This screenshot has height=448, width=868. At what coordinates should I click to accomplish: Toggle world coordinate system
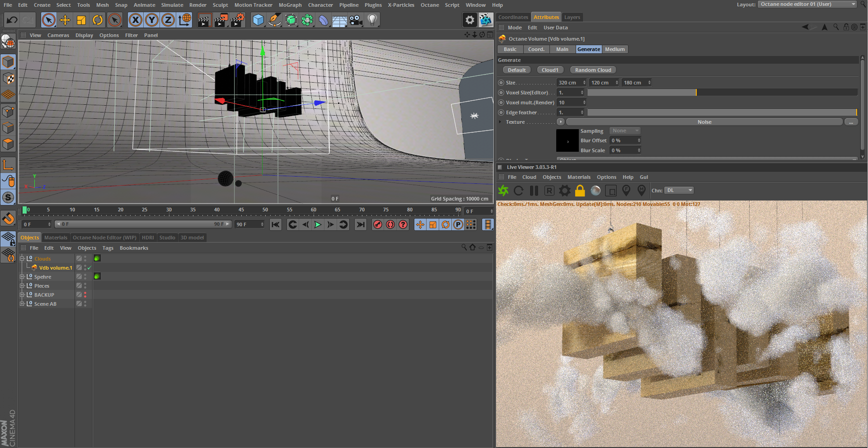(184, 20)
